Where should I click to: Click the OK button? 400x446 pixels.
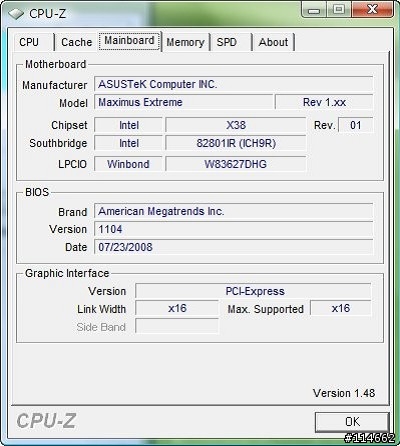coord(352,422)
